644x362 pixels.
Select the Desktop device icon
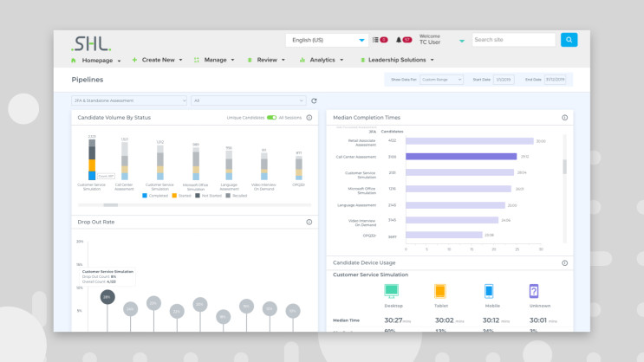[x=392, y=292]
